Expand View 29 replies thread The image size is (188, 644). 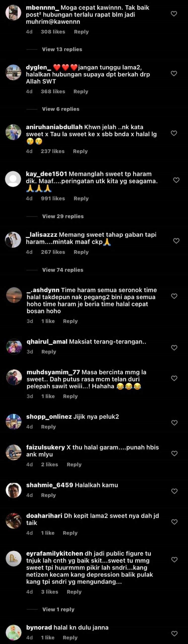click(63, 216)
